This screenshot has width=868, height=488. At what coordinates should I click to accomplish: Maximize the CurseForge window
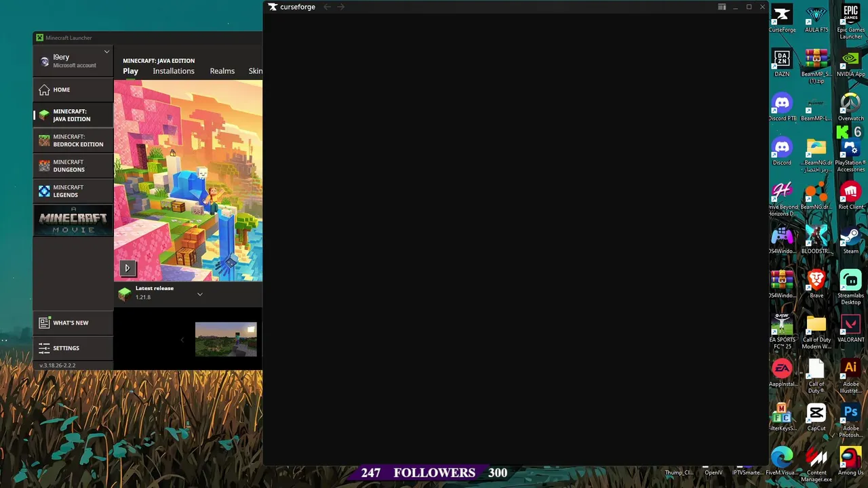click(749, 7)
